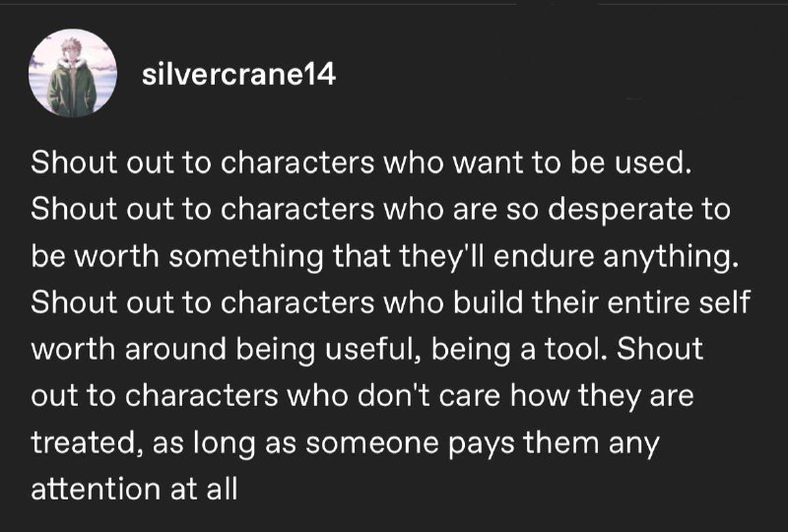Click the word 'something' in the post
Screen dimensions: 788x532
coord(245,256)
